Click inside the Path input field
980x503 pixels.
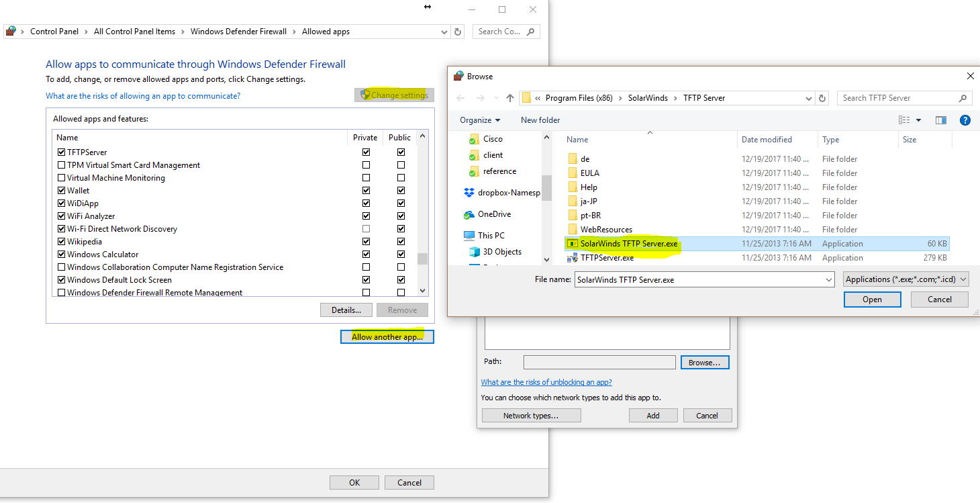coord(599,362)
